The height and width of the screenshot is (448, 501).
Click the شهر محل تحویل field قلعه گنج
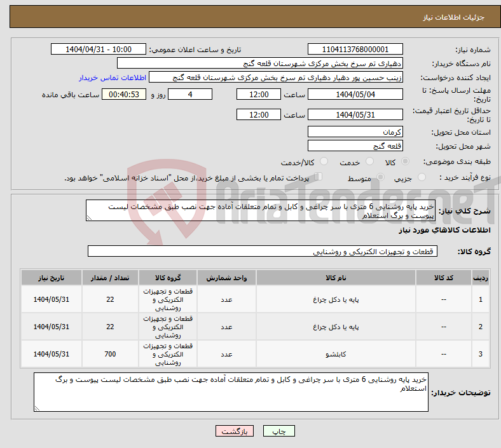(355, 146)
